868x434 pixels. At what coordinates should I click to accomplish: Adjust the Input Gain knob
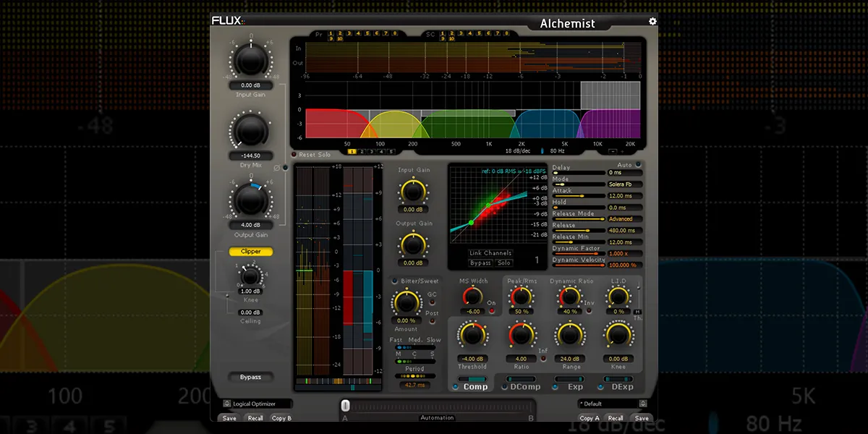pyautogui.click(x=250, y=60)
